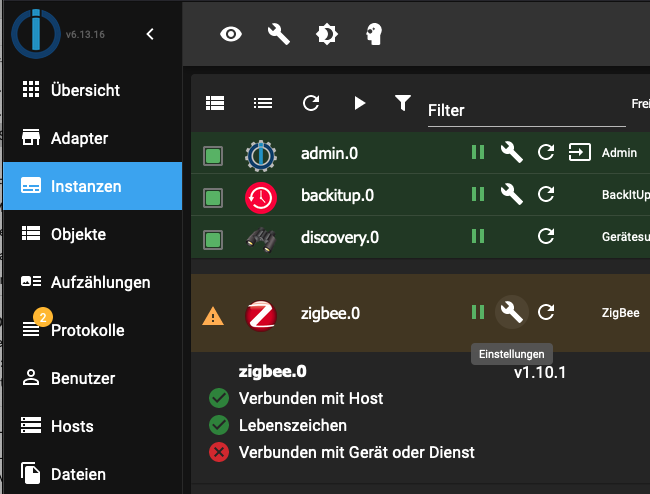Toggle visibility with the eye icon
Screen dimensions: 650x494
[231, 34]
